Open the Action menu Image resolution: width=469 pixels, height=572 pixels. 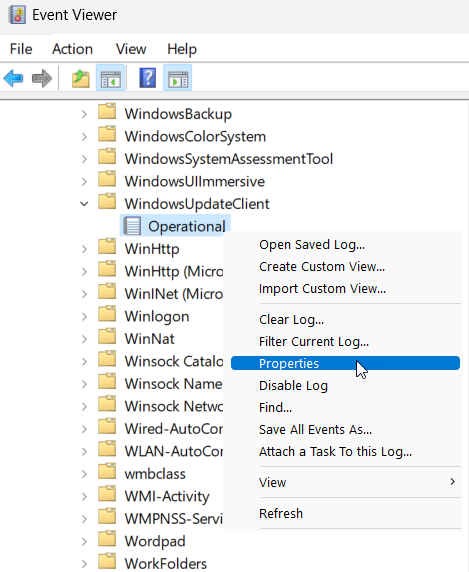73,49
